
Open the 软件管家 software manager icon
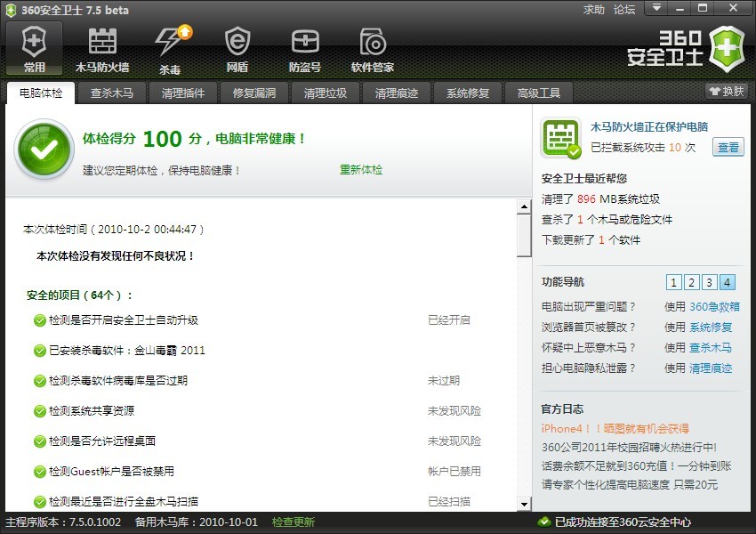click(x=372, y=49)
